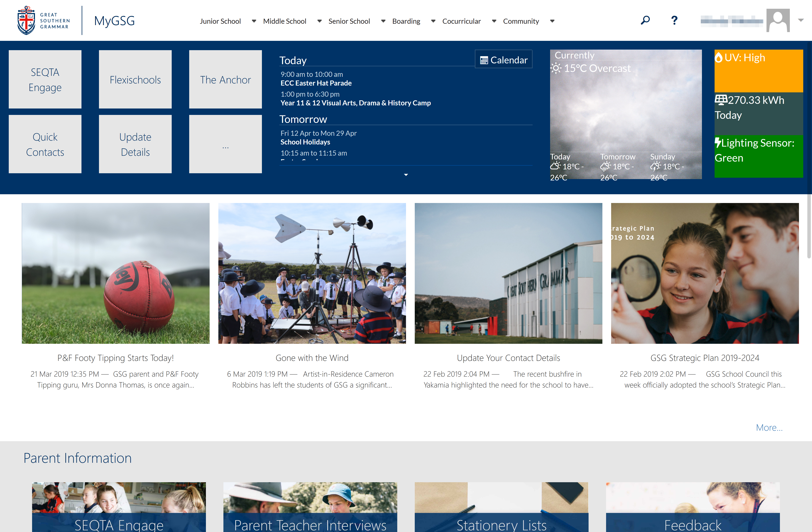Open The Anchor tile
Image resolution: width=812 pixels, height=532 pixels.
pyautogui.click(x=226, y=80)
